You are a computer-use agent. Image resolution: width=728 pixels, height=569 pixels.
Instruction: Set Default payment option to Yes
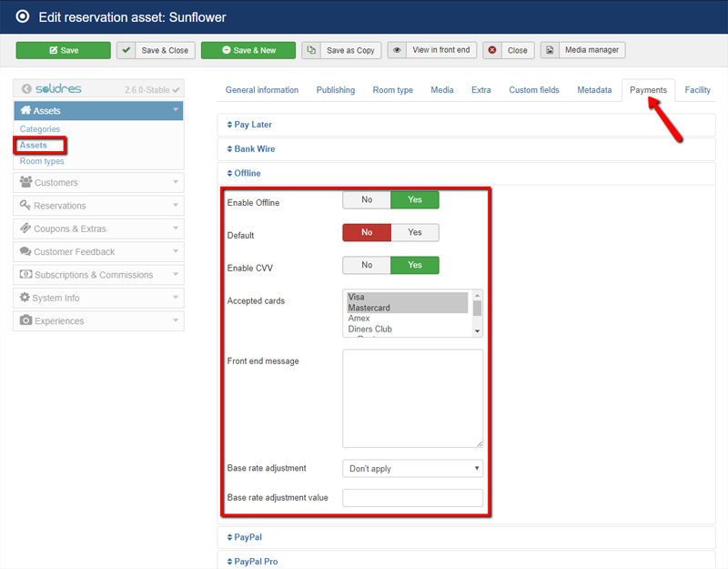pos(415,232)
